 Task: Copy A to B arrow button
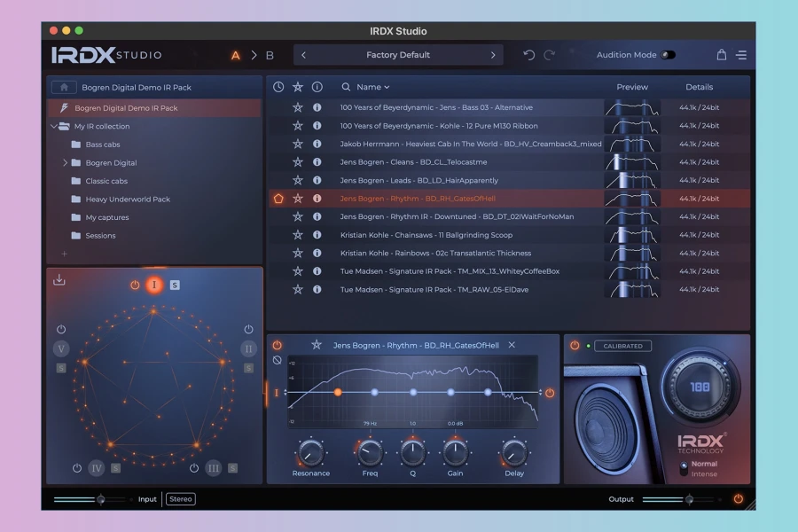pyautogui.click(x=254, y=55)
